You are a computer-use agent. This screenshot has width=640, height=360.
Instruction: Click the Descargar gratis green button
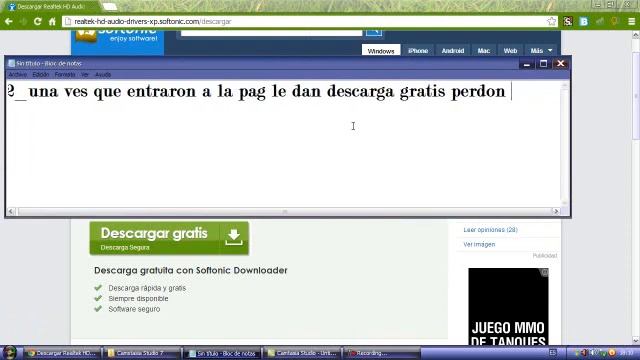click(x=169, y=238)
